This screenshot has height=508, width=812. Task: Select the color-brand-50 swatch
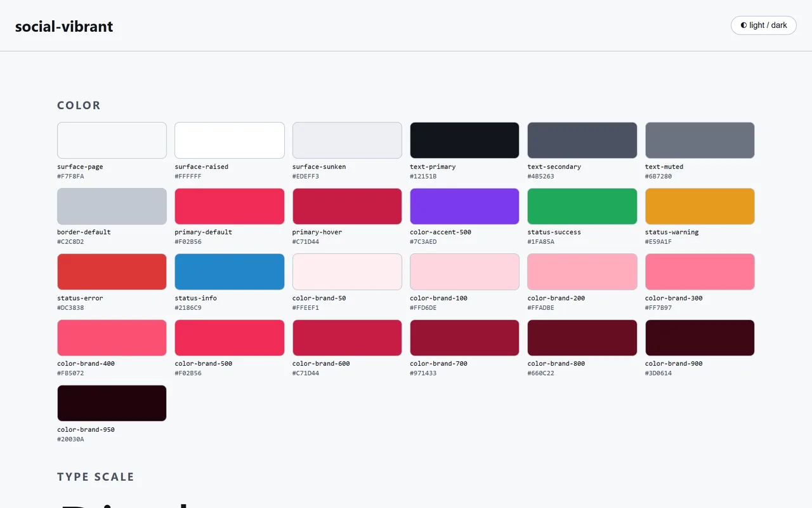click(347, 272)
